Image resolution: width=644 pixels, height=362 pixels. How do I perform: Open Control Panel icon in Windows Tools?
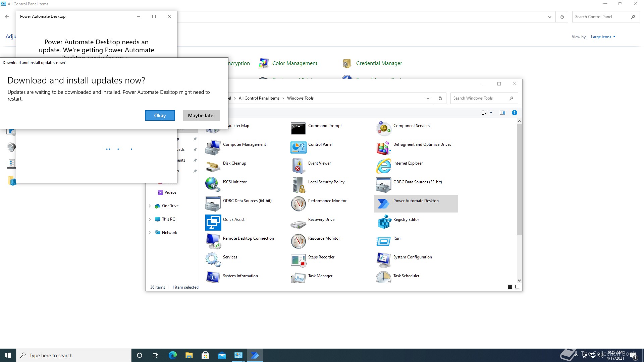(x=298, y=147)
